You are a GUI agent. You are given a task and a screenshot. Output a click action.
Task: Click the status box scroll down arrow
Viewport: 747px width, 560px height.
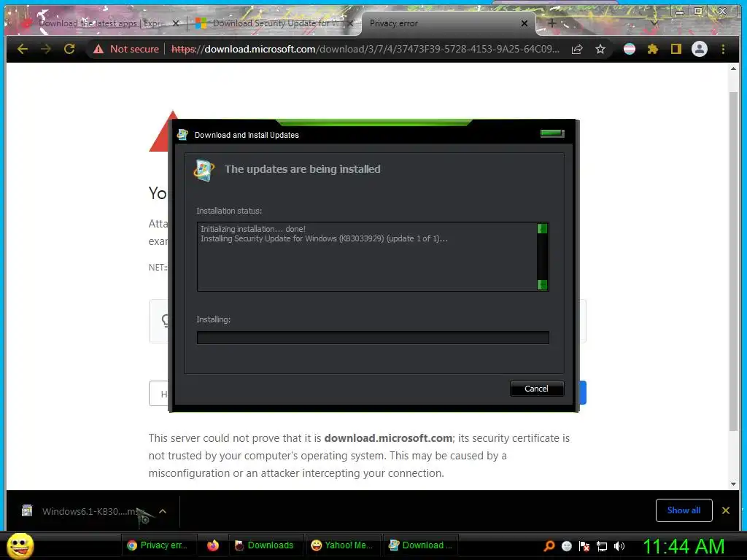point(542,285)
